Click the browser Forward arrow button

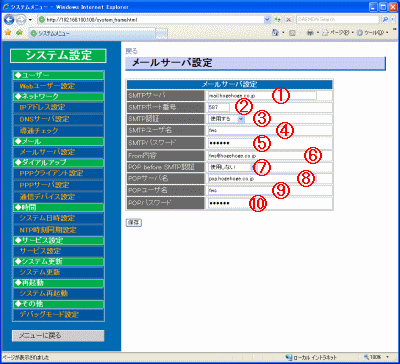coord(20,19)
